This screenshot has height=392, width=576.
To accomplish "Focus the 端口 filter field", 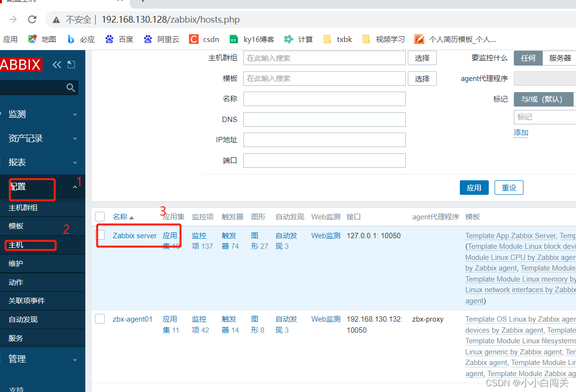I will 324,161.
